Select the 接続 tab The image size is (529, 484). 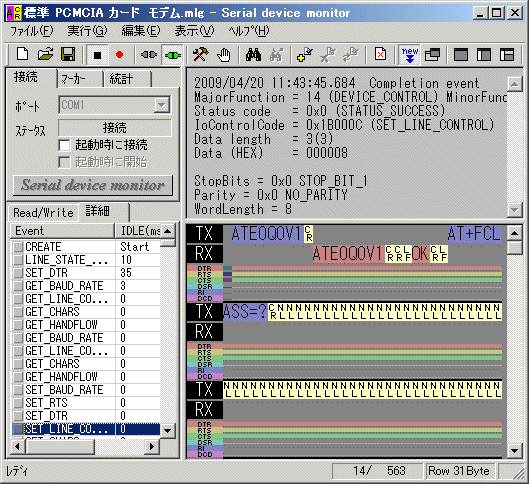click(31, 78)
